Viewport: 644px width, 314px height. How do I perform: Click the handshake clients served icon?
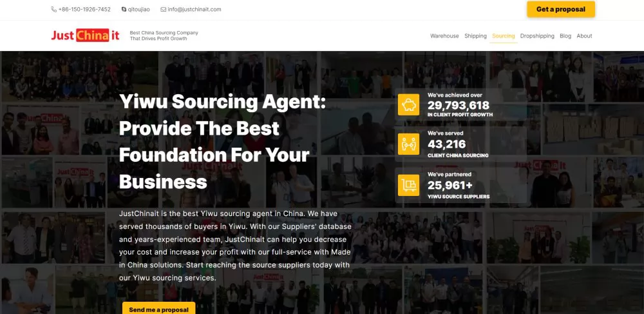pyautogui.click(x=409, y=144)
